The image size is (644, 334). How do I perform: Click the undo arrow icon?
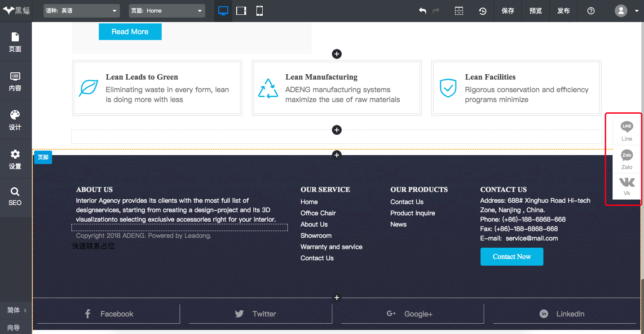click(422, 11)
